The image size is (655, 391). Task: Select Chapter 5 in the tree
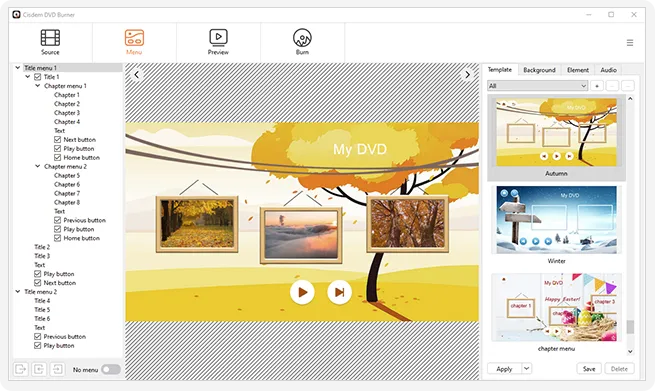(67, 175)
